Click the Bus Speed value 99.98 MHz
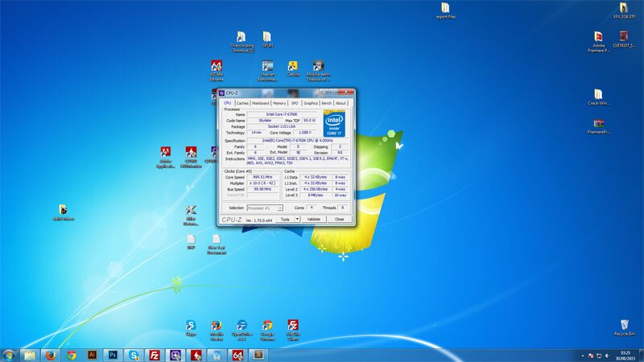This screenshot has width=644, height=362. 262,189
